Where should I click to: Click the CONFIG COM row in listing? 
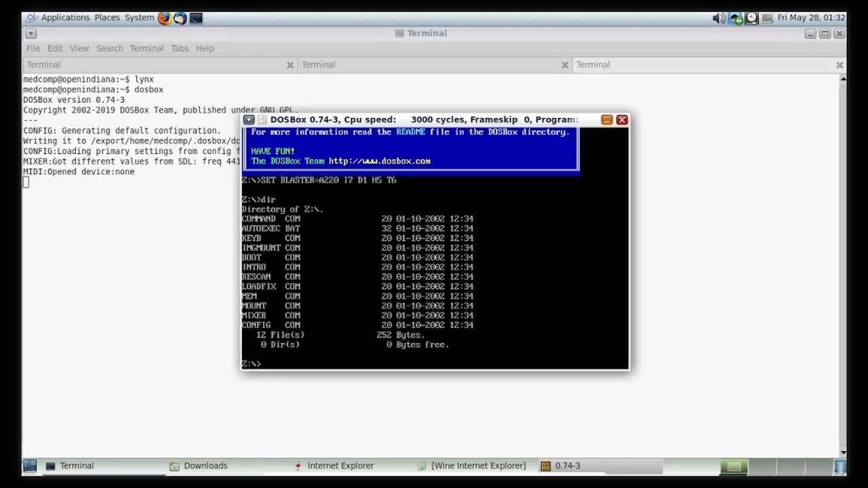pos(357,325)
